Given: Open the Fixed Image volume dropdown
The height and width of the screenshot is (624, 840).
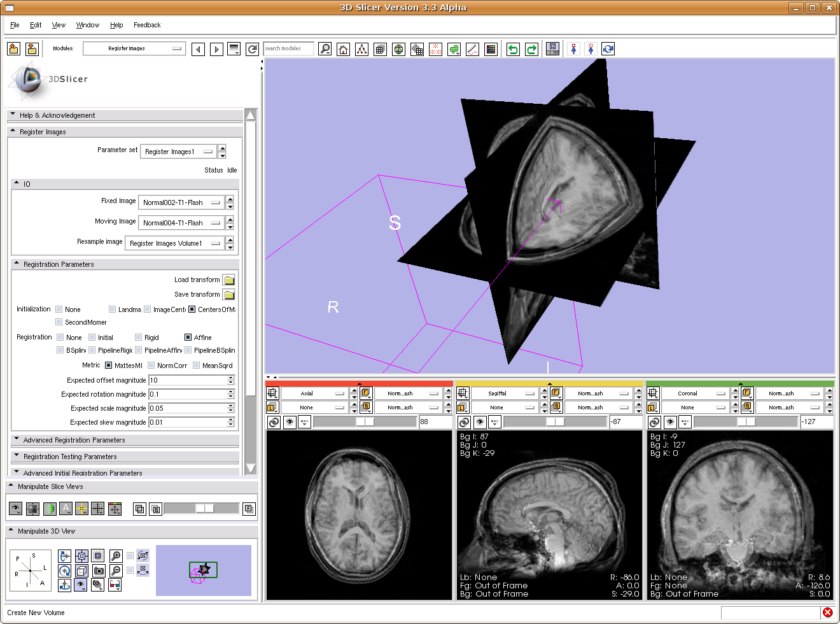Looking at the screenshot, I should [181, 202].
